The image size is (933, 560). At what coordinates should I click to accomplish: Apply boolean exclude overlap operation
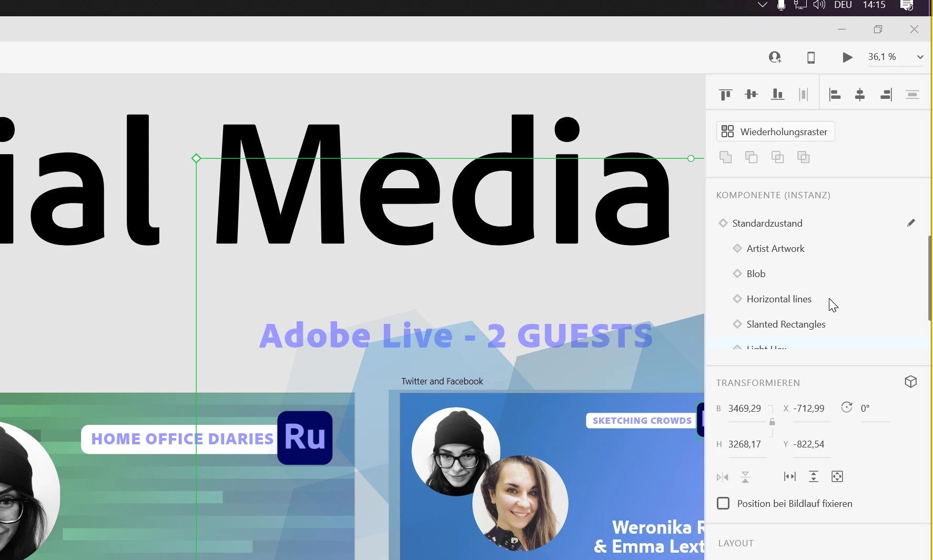point(804,157)
